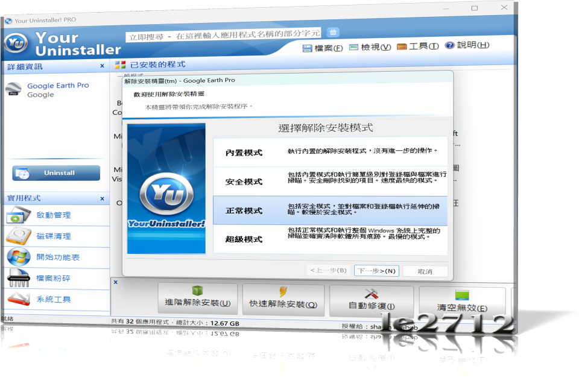Click the blue Uninstall button
The height and width of the screenshot is (392, 582).
(56, 173)
